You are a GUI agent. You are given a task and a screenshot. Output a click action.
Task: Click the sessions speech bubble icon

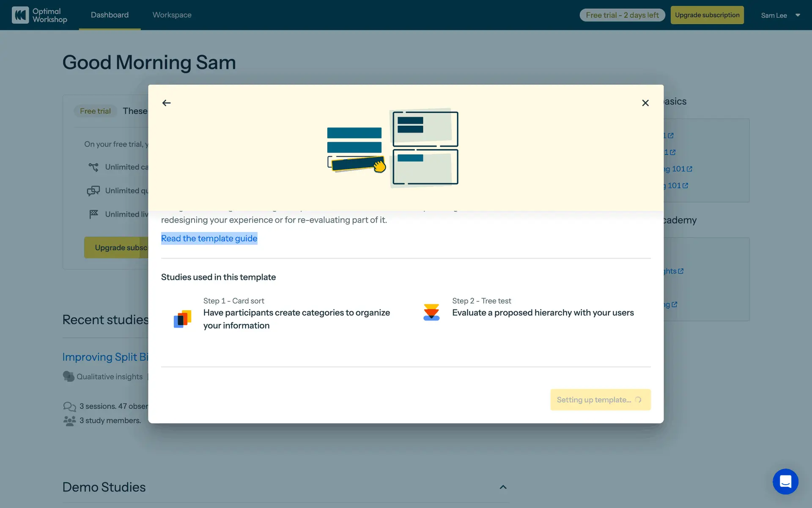(69, 406)
